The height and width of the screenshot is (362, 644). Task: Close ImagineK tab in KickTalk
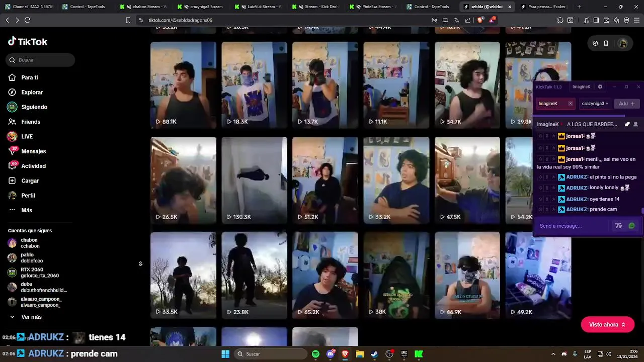[x=570, y=104]
